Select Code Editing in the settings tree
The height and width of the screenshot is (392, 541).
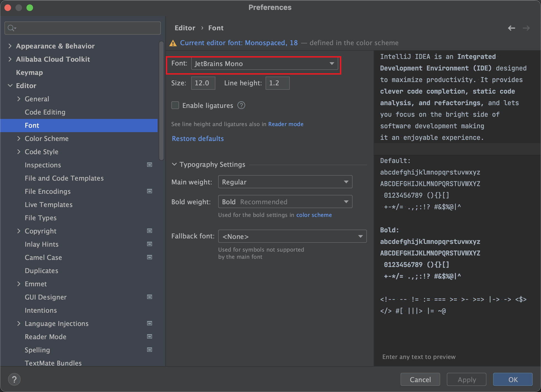click(x=45, y=112)
